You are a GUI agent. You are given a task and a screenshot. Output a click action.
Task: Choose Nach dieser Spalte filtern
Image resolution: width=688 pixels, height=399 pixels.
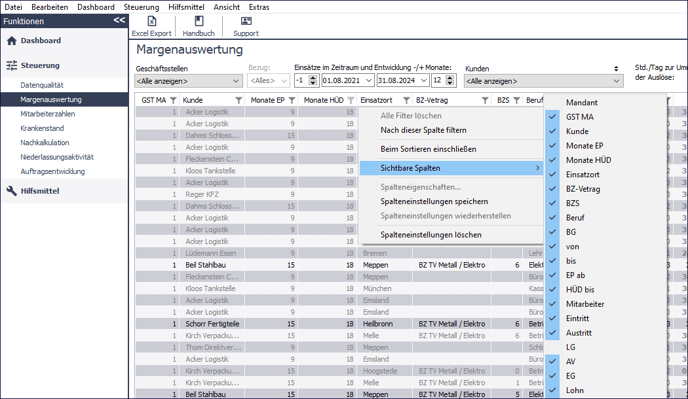coord(423,130)
